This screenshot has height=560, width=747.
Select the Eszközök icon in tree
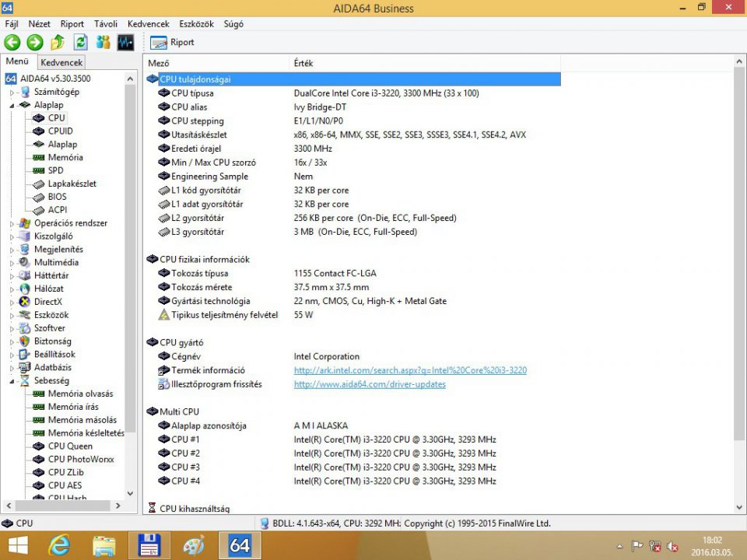pyautogui.click(x=24, y=315)
